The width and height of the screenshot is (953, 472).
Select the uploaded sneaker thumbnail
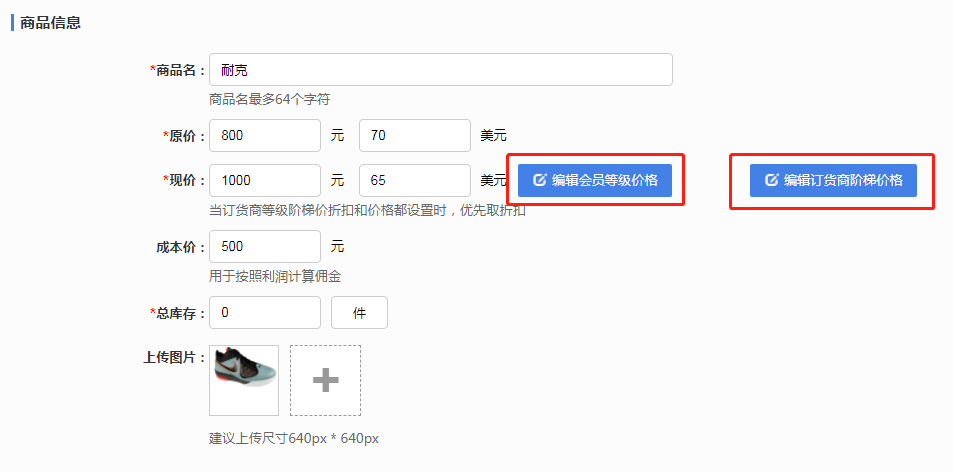coord(244,380)
